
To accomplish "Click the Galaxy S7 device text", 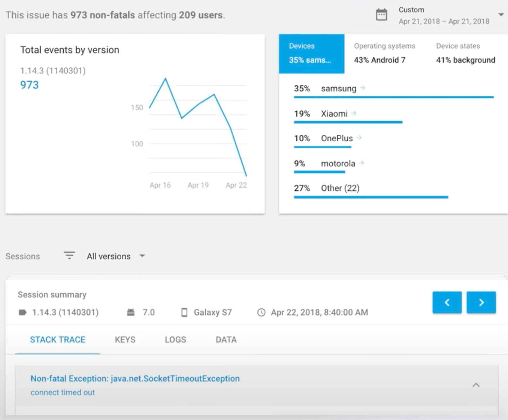I will click(x=213, y=312).
